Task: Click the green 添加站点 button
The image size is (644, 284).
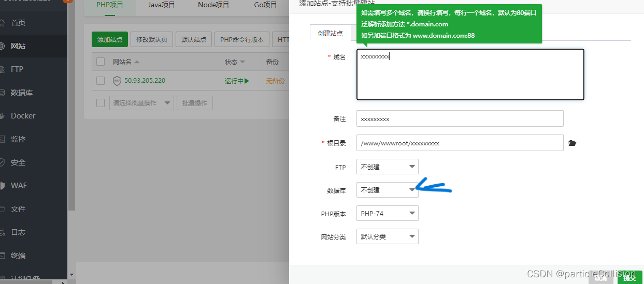Action: (109, 39)
